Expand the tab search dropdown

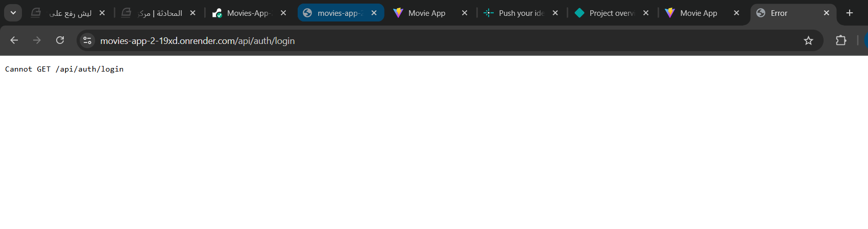click(13, 13)
